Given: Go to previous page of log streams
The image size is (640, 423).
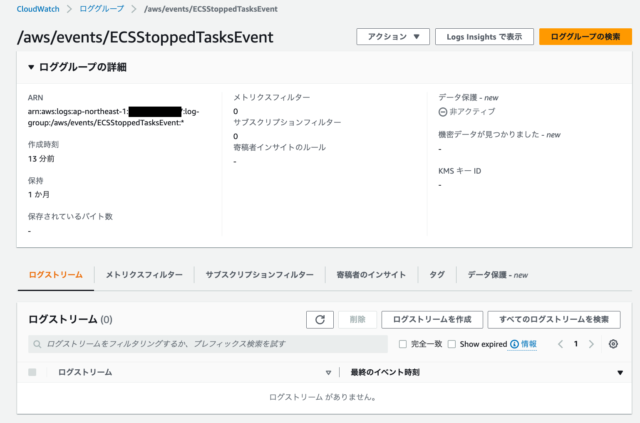Looking at the screenshot, I should 560,344.
